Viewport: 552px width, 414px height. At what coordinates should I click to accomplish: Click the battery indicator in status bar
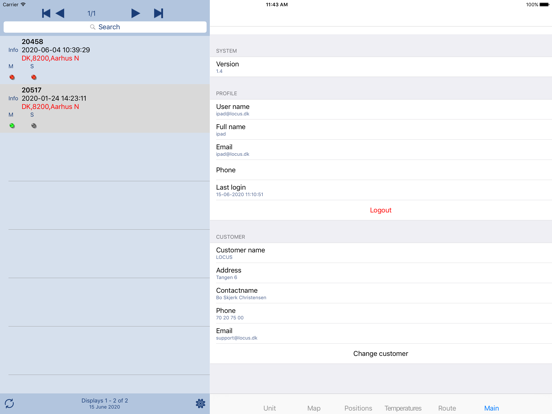pos(544,5)
